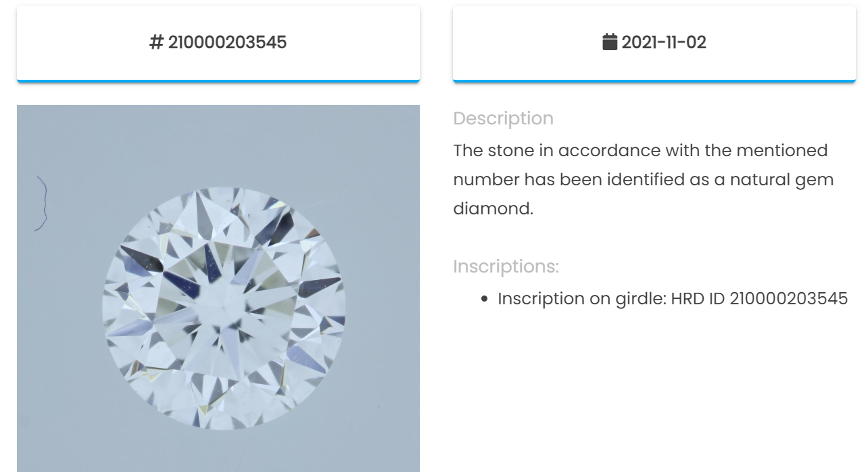Click the word diamond ending the description
Screen dimensions: 868x472
pyautogui.click(x=493, y=209)
